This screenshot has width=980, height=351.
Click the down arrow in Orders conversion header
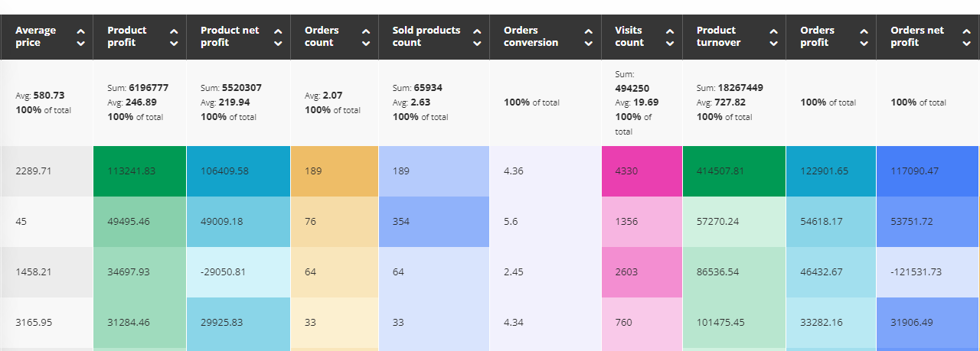588,44
